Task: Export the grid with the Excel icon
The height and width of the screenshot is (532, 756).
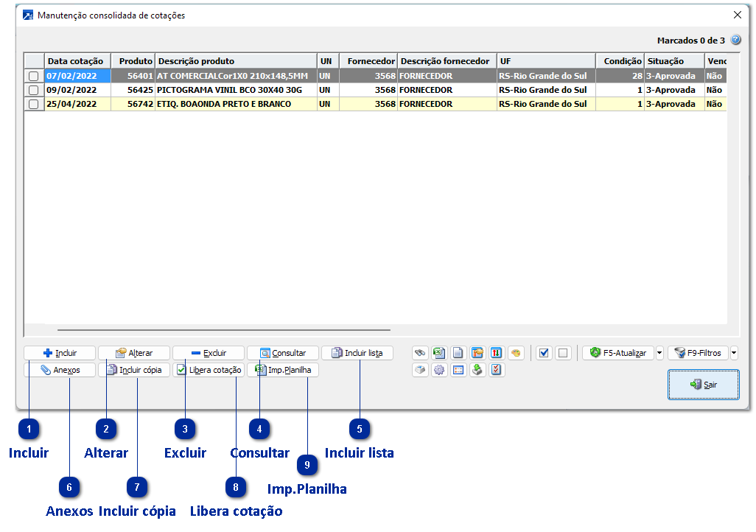Action: pos(439,353)
